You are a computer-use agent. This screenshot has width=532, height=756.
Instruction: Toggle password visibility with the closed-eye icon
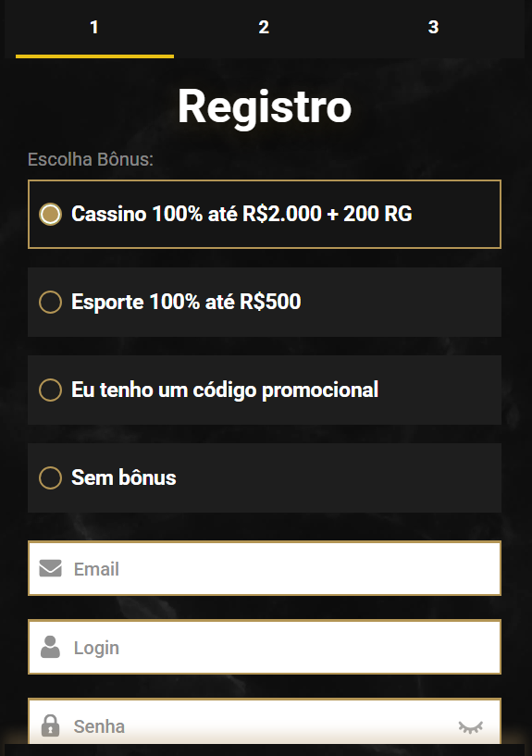tap(471, 727)
